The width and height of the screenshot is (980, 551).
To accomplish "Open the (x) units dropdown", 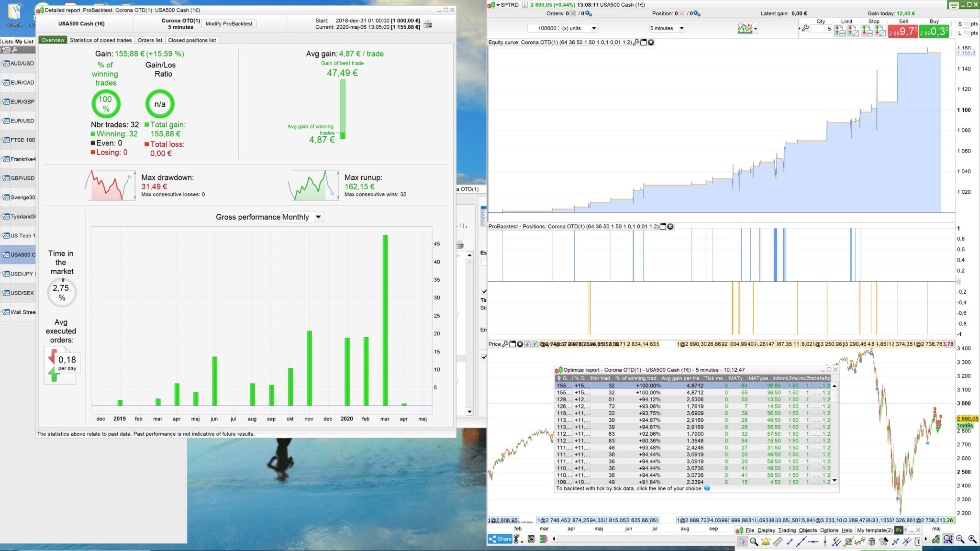I will coord(579,28).
